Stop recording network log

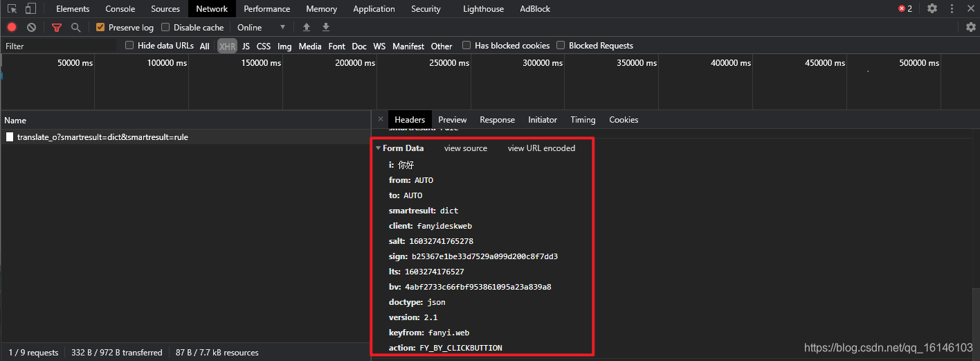click(12, 27)
